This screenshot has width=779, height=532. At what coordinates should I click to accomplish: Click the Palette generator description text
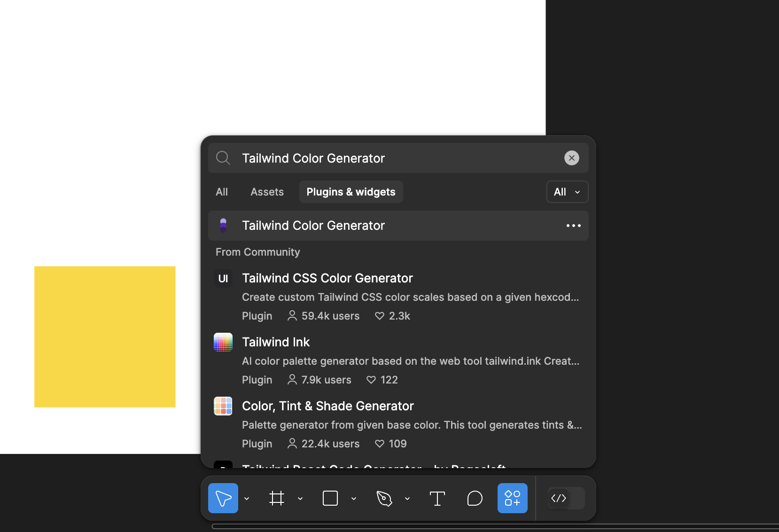pos(412,425)
